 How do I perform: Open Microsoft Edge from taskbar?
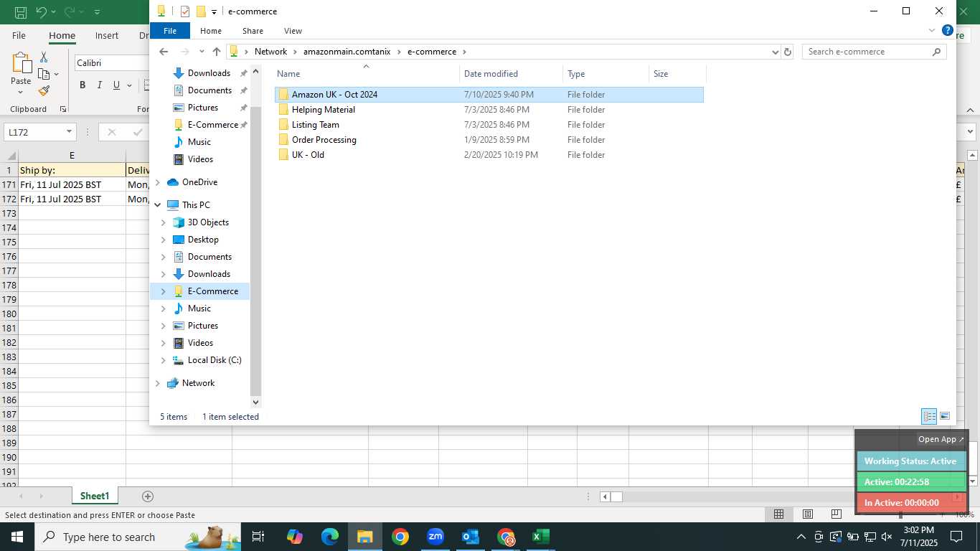coord(330,537)
